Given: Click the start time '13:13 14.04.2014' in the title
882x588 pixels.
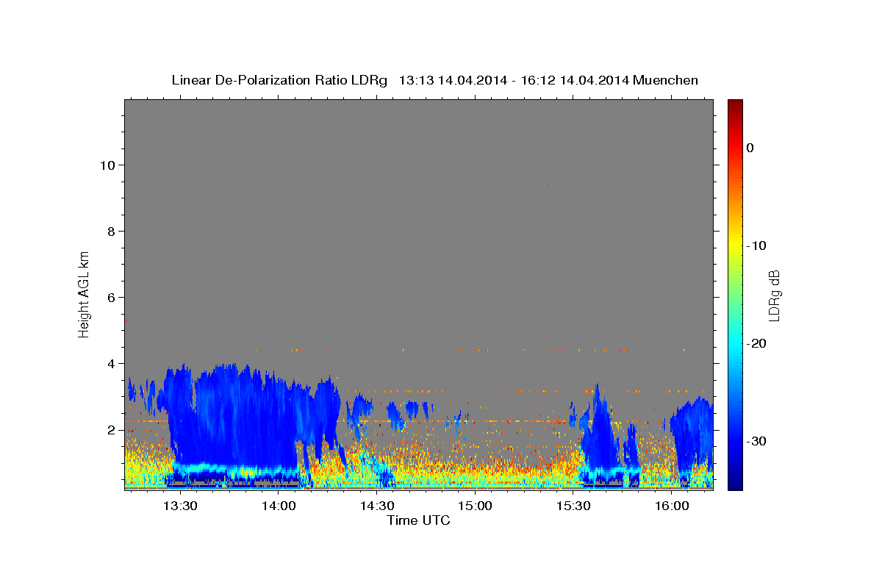Looking at the screenshot, I should [x=453, y=80].
